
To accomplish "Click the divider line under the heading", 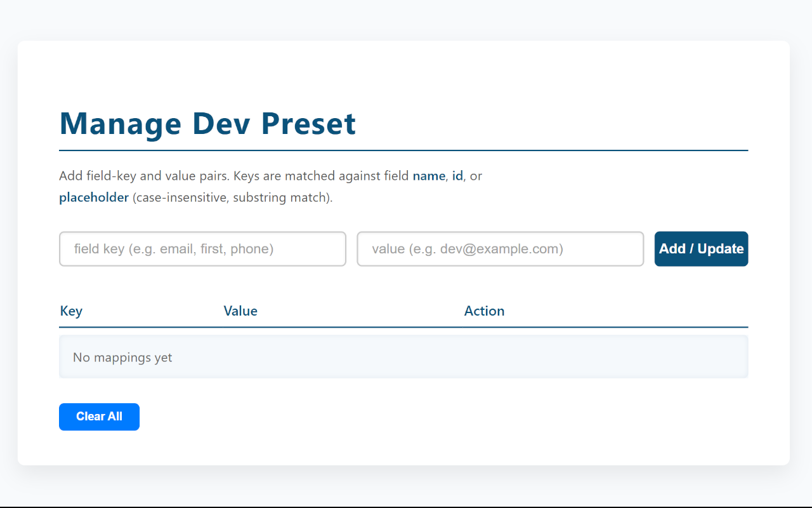I will pos(403,150).
